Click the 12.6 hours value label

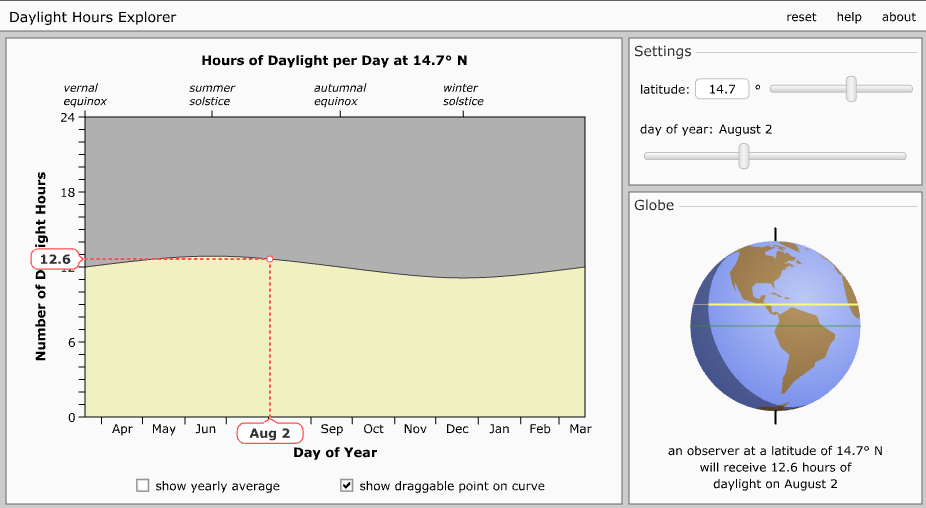54,260
